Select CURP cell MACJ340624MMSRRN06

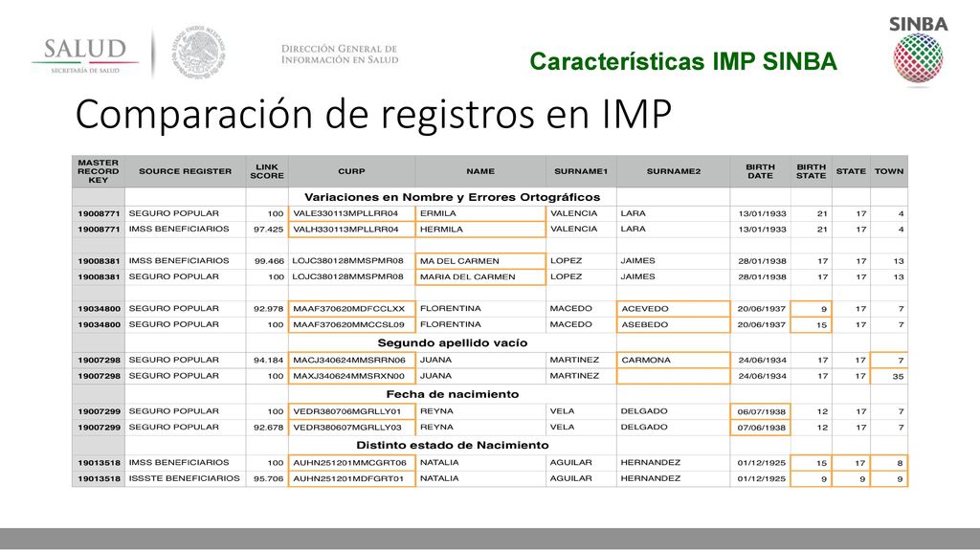coord(352,361)
